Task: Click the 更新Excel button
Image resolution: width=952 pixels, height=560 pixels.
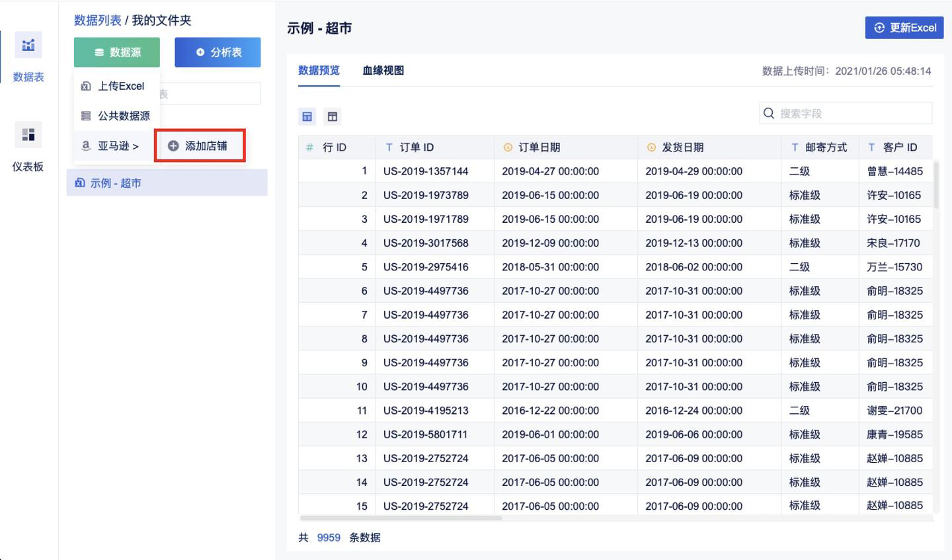Action: [x=904, y=28]
